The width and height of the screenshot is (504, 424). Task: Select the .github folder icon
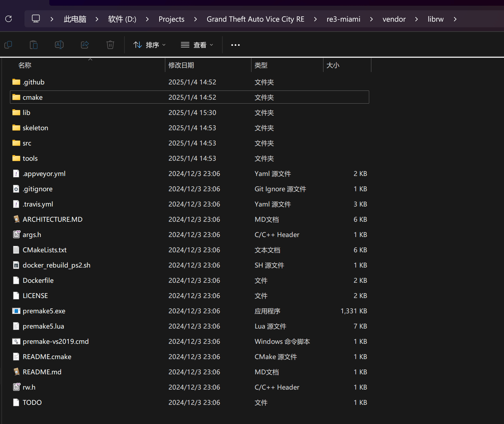(16, 82)
